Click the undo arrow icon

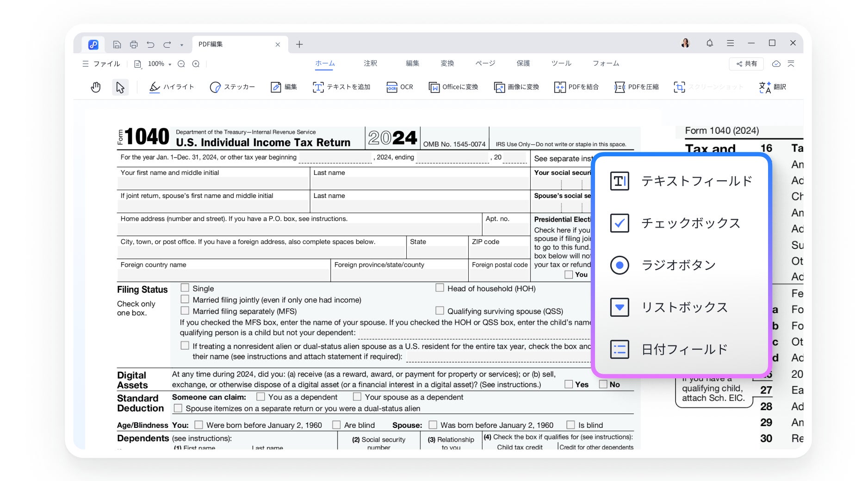point(150,44)
